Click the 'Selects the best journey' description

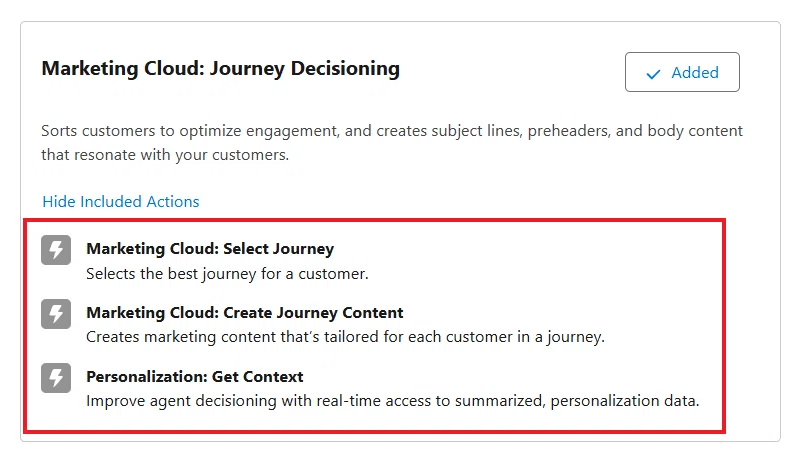227,274
